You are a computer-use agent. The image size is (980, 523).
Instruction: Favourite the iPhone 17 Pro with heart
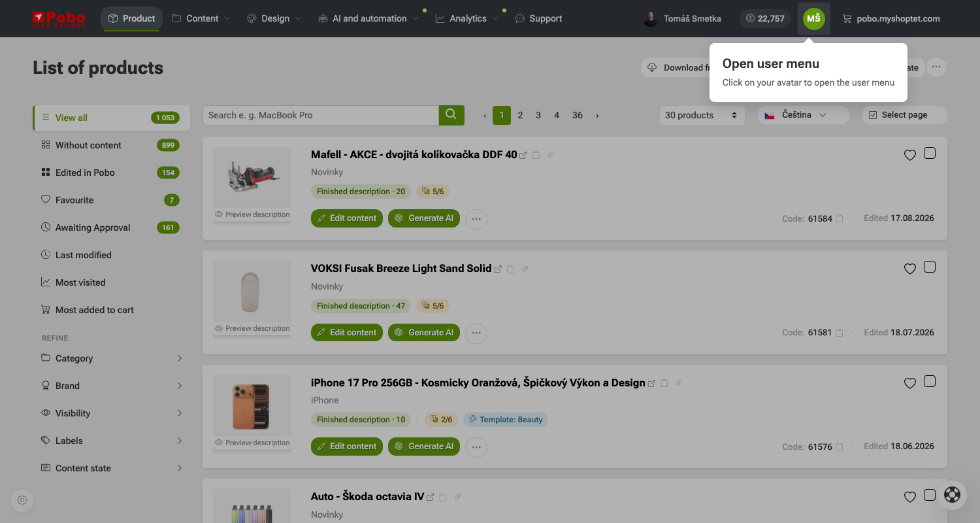(910, 383)
